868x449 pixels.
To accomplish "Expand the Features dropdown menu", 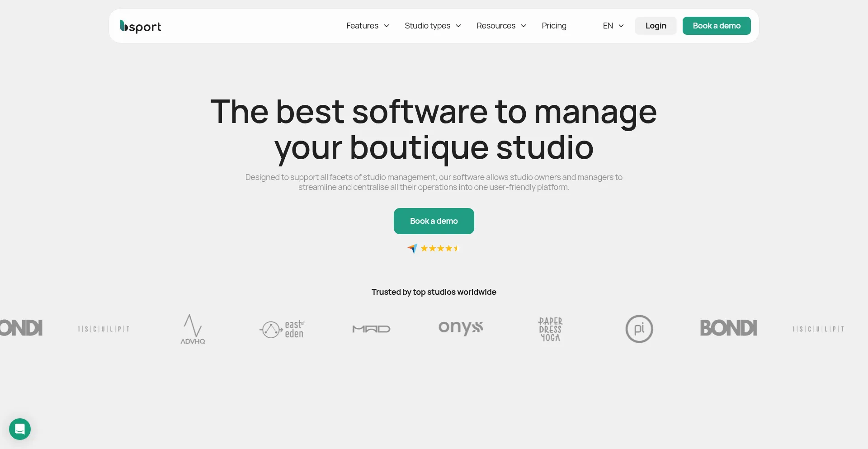I will [x=367, y=26].
